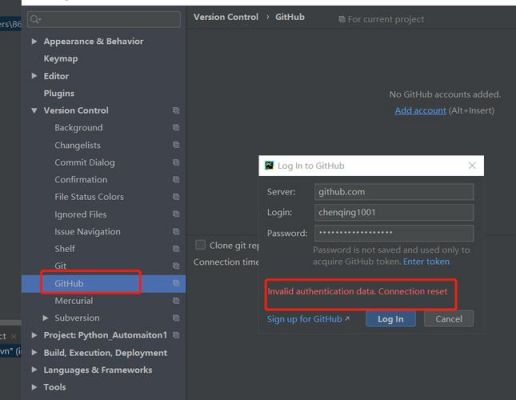This screenshot has width=516, height=400.
Task: Click project-level icon beside Commit Dialog
Action: 176,162
